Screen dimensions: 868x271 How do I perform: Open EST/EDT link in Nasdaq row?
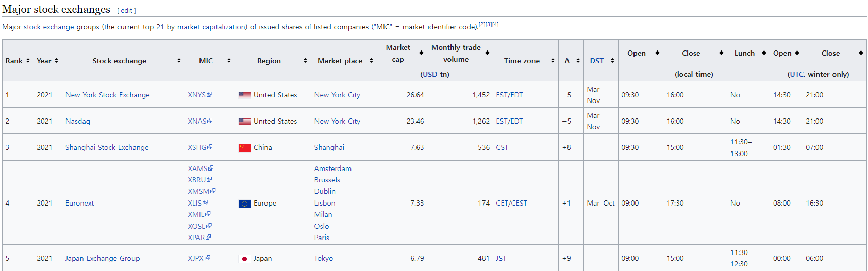509,121
